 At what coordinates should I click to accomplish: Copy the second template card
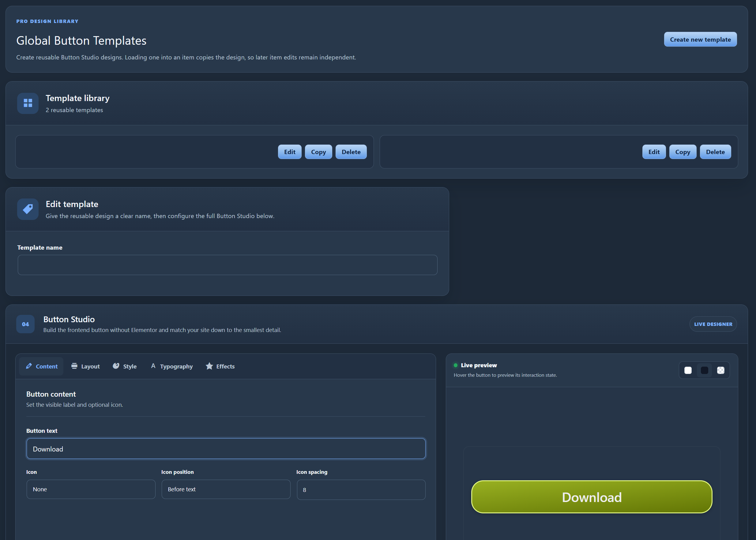coord(683,152)
